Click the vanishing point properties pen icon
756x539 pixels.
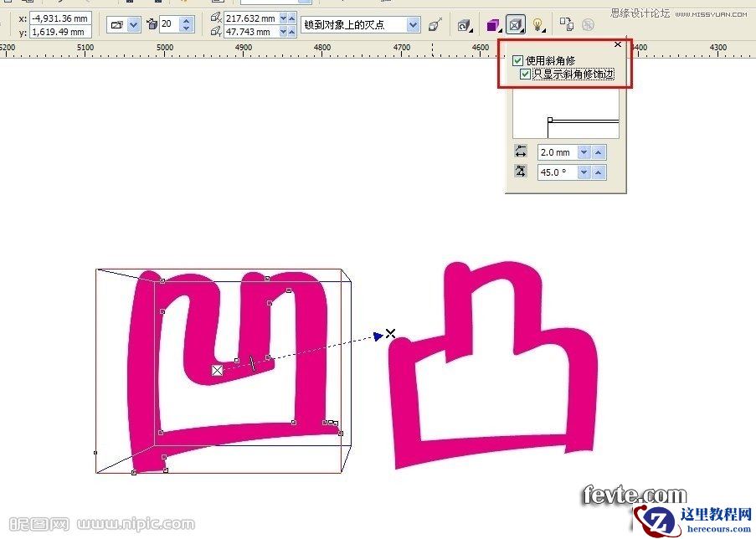tap(435, 25)
